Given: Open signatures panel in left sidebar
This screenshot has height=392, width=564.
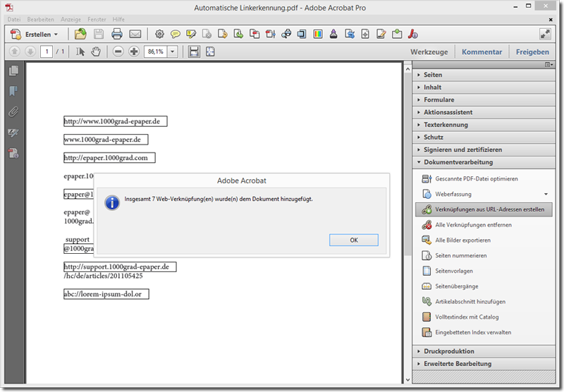Looking at the screenshot, I should click(x=13, y=133).
